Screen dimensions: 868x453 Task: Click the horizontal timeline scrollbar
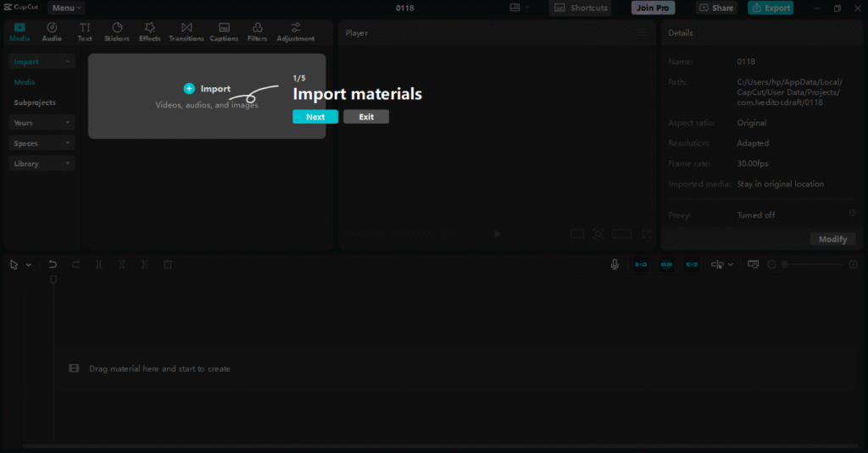tap(440, 446)
